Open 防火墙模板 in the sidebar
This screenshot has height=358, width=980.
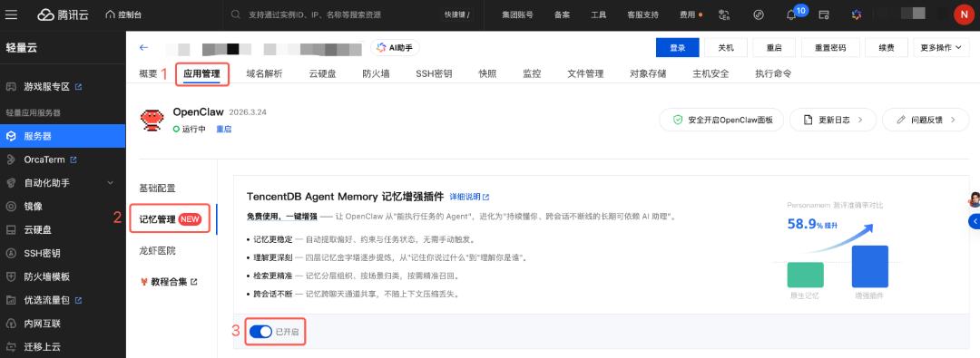point(47,276)
